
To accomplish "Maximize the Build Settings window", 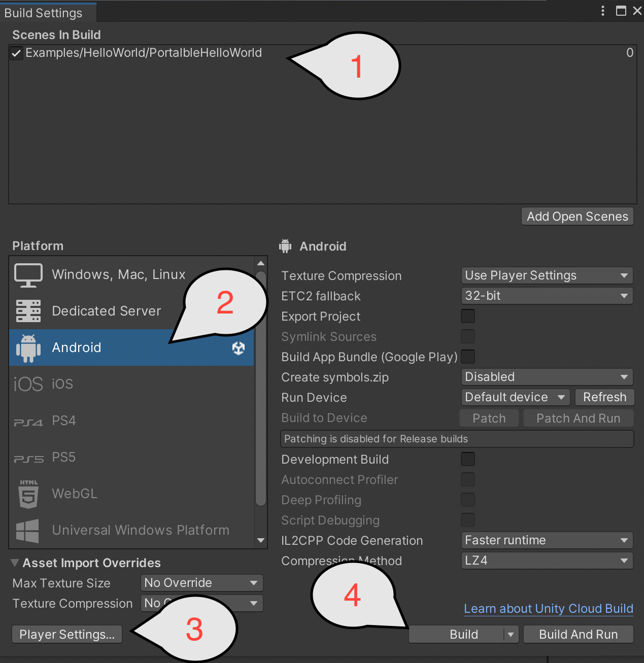I will (x=621, y=11).
